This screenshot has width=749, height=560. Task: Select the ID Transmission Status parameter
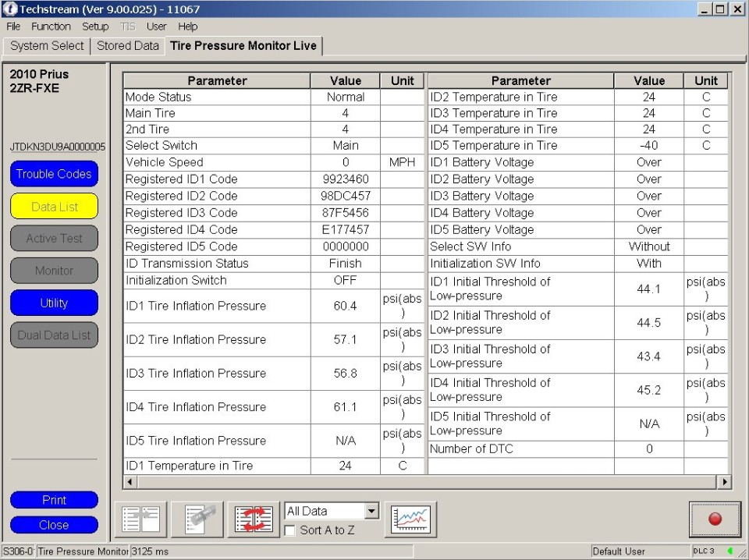[x=273, y=264]
